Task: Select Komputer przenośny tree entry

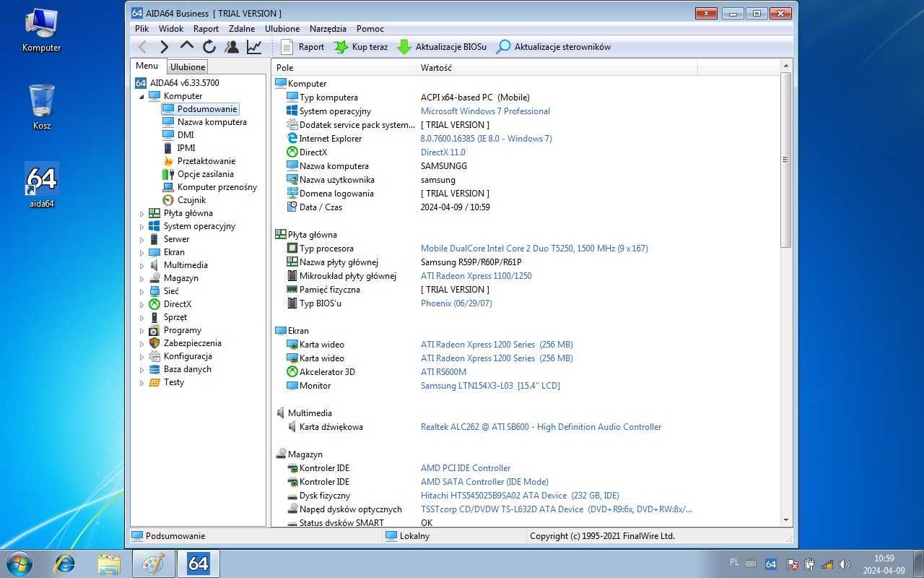Action: (217, 187)
